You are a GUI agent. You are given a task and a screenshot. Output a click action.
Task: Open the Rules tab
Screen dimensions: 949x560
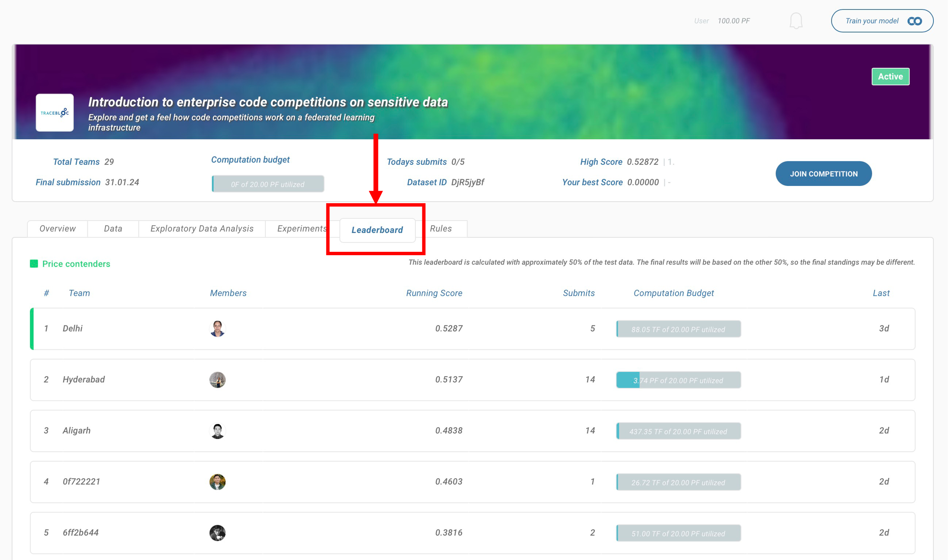tap(441, 229)
